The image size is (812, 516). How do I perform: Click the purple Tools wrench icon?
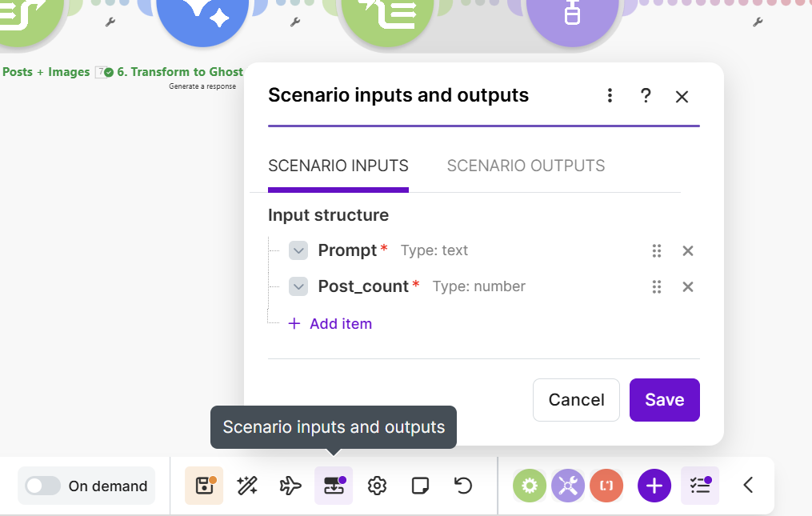pos(568,486)
